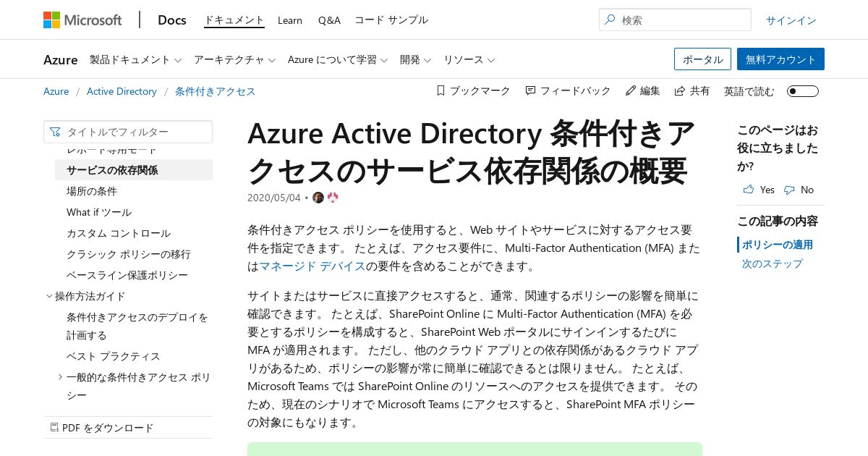Open the Azure について学習 dropdown
868x456 pixels.
[338, 59]
